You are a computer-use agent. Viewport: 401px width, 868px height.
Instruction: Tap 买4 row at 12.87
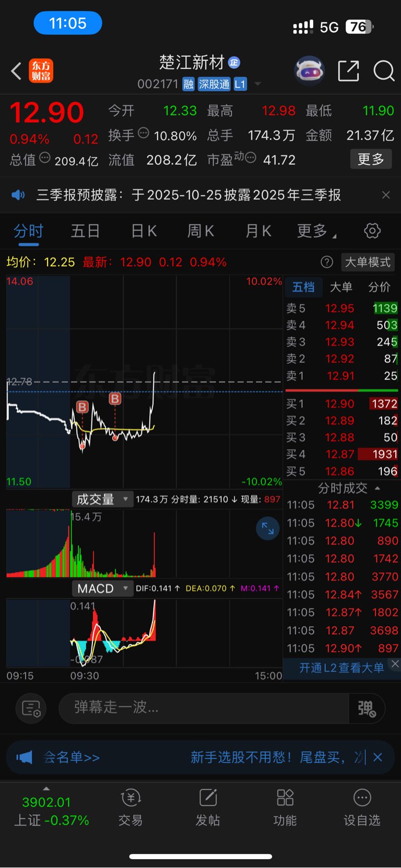coord(341,455)
